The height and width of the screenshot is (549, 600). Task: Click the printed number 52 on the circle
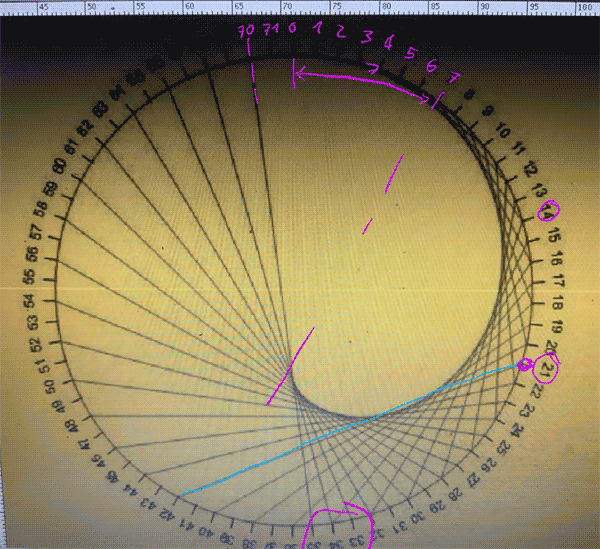(37, 344)
